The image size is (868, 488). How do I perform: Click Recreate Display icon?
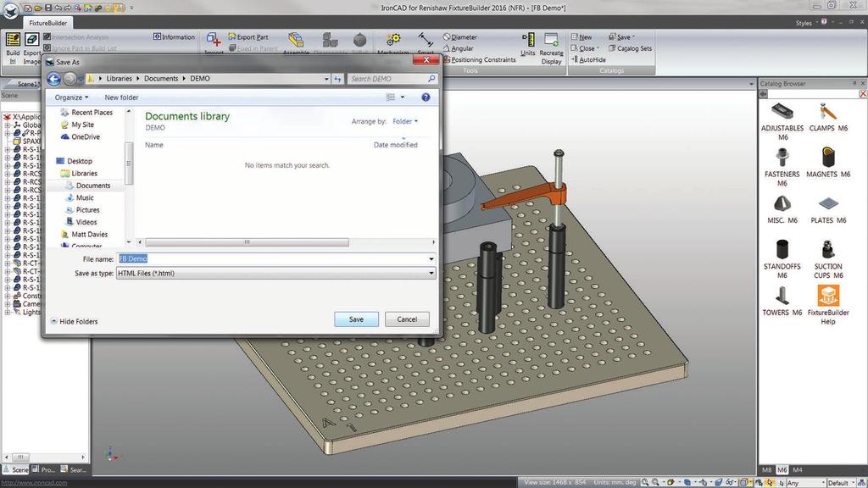(x=551, y=48)
